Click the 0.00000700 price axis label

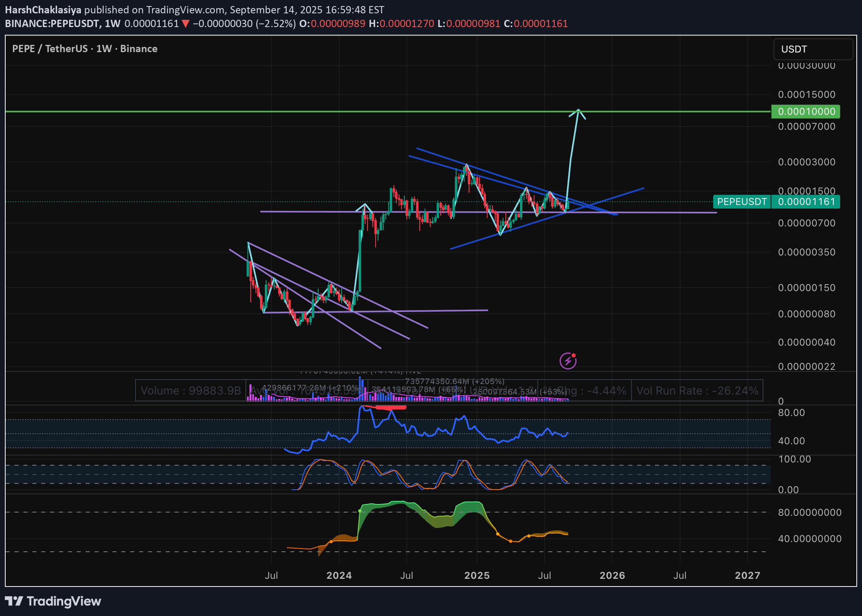pos(807,223)
